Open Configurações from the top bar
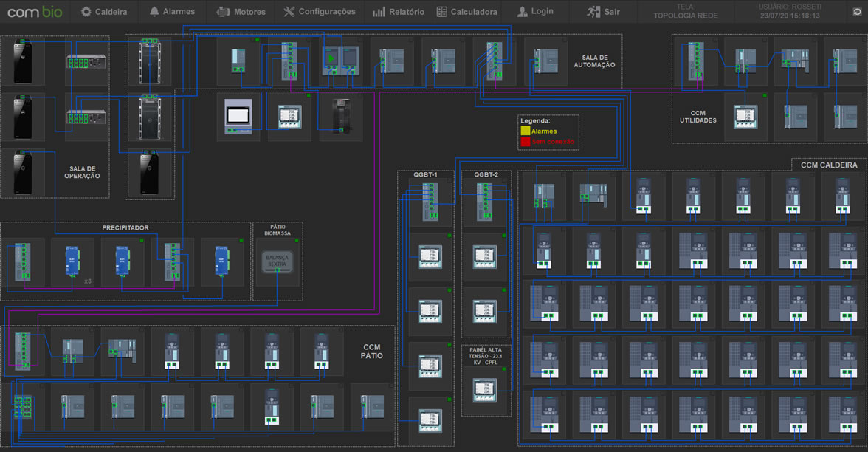This screenshot has height=452, width=868. click(x=320, y=12)
